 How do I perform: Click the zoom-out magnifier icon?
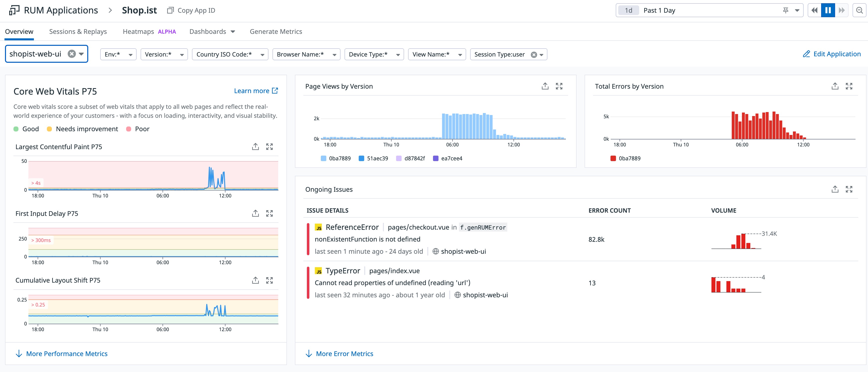860,10
